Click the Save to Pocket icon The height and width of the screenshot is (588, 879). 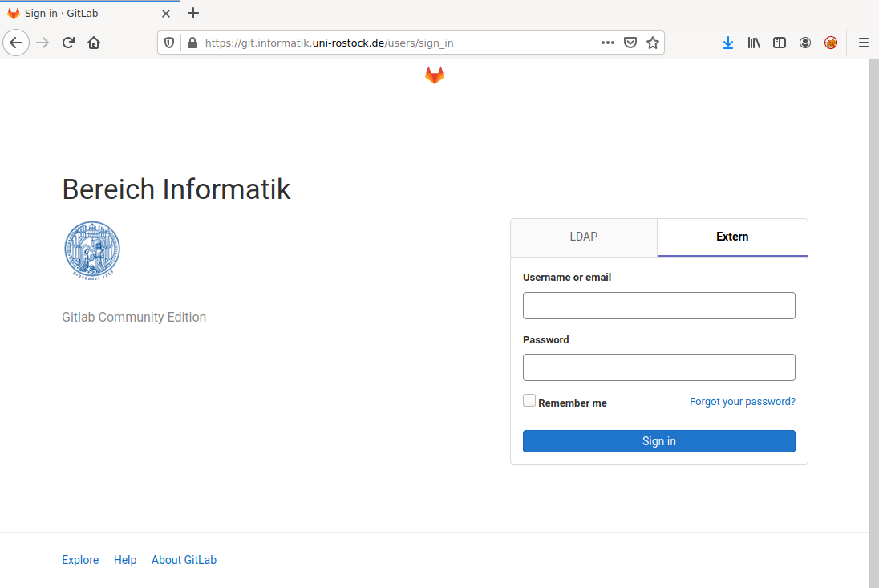[630, 43]
